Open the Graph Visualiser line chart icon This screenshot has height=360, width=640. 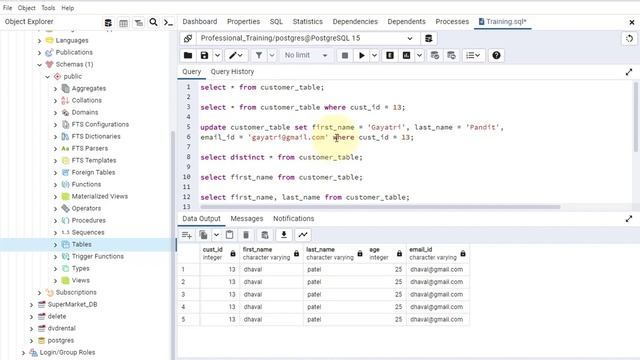coord(303,235)
